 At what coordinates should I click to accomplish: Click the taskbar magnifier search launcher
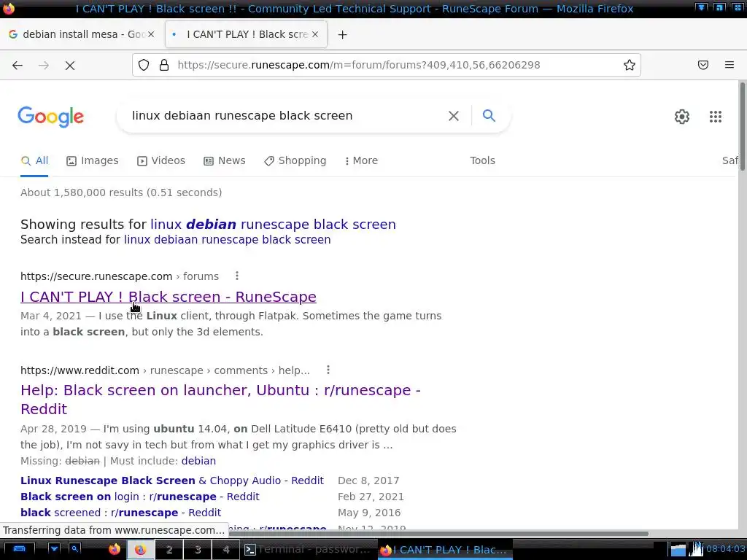[75, 549]
